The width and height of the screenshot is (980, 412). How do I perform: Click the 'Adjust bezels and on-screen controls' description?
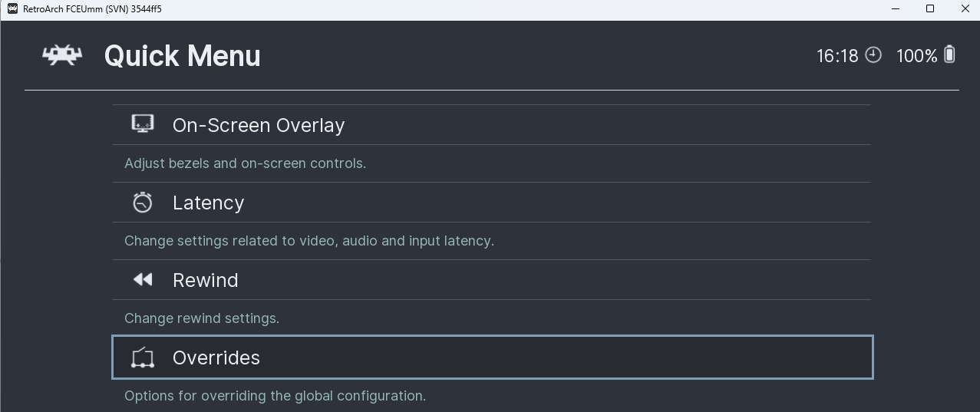[x=245, y=163]
